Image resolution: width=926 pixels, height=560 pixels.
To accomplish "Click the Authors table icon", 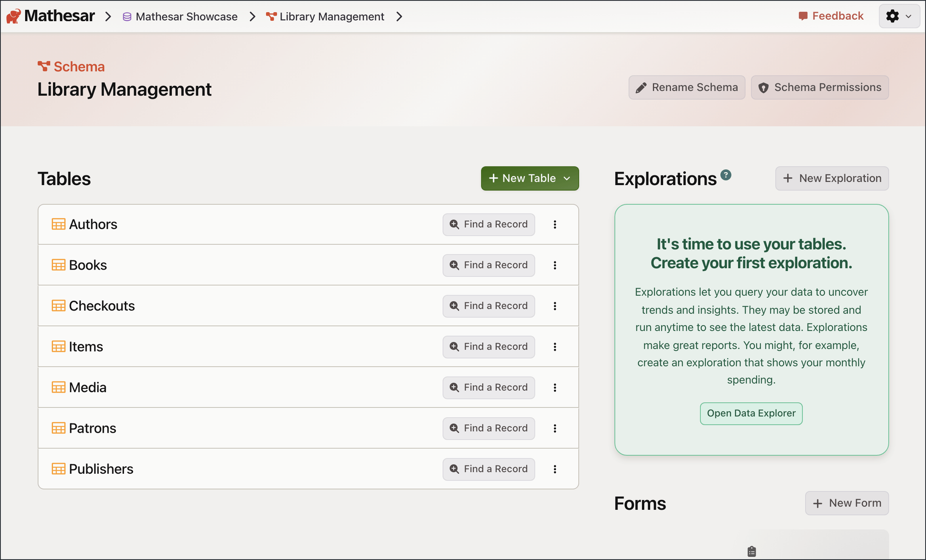I will pos(58,224).
